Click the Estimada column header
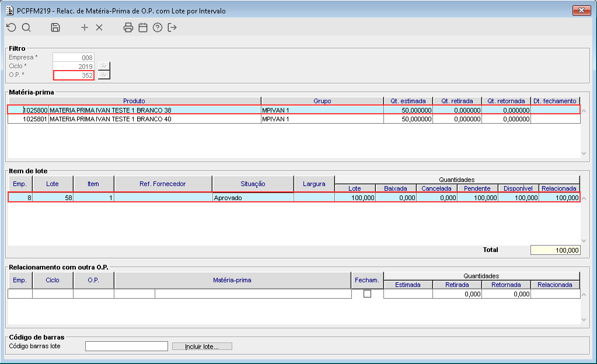This screenshot has width=597, height=364. [x=408, y=285]
